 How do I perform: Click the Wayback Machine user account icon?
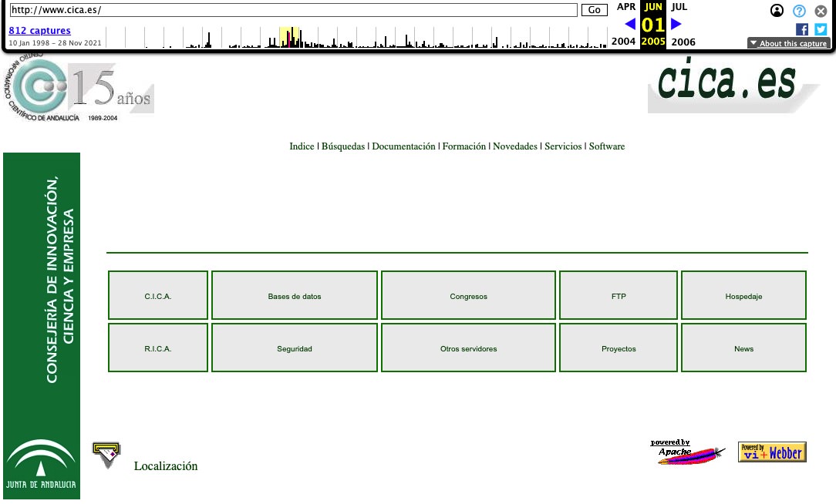[777, 11]
